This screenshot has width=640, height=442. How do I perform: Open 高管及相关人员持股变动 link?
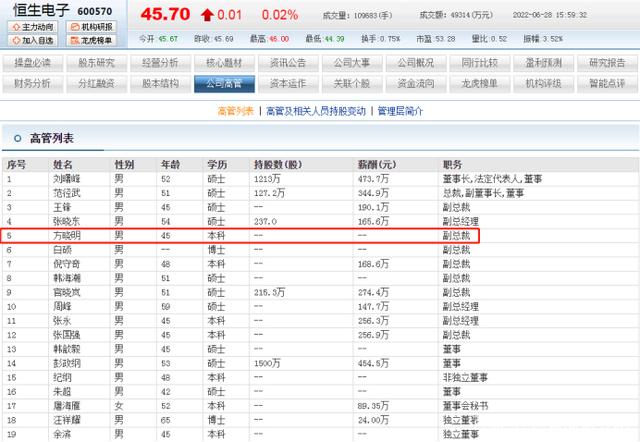point(316,111)
